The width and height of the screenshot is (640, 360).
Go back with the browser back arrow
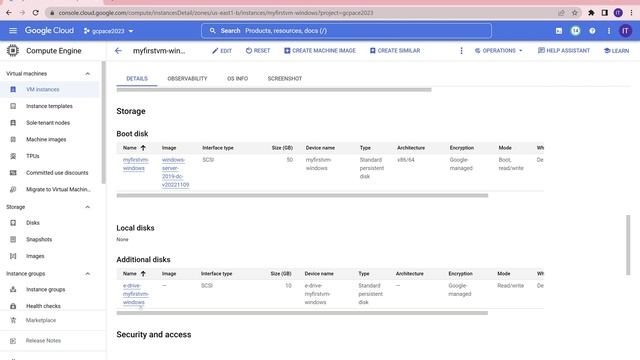click(x=9, y=13)
